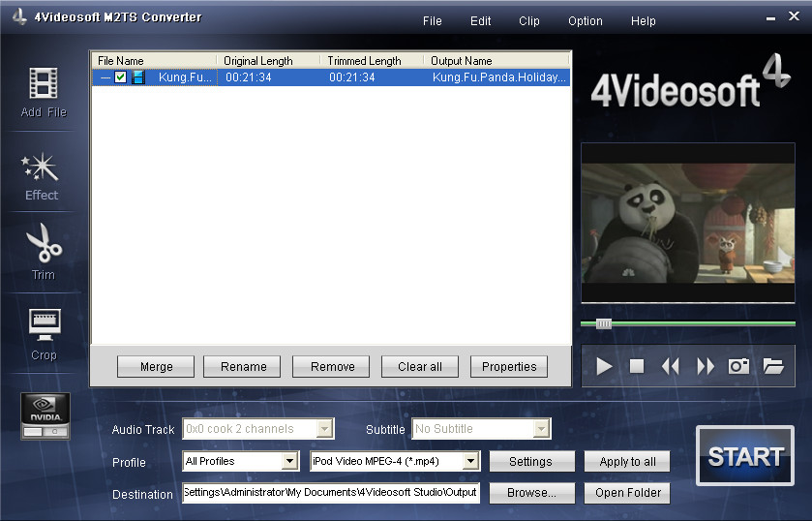Image resolution: width=812 pixels, height=521 pixels.
Task: Toggle the NVIDIA GPU acceleration switch
Action: [x=45, y=430]
